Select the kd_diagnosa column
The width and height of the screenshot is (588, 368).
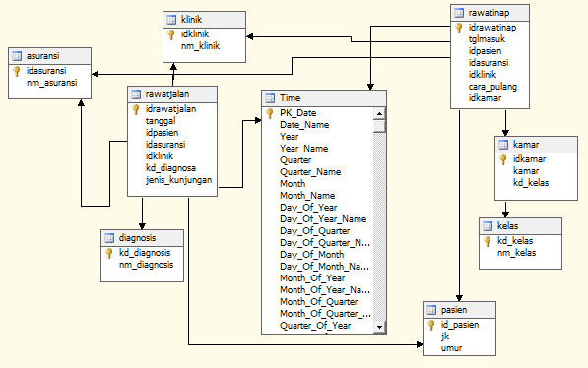170,168
